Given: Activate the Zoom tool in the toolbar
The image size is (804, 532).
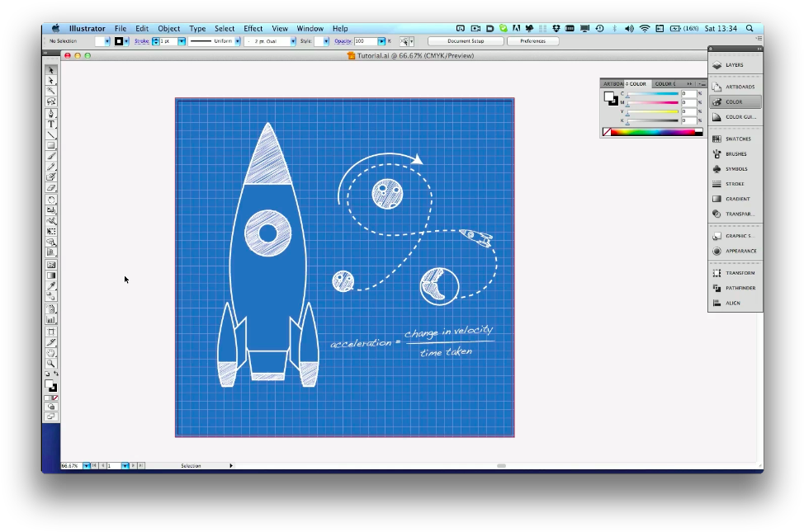Looking at the screenshot, I should (x=50, y=361).
